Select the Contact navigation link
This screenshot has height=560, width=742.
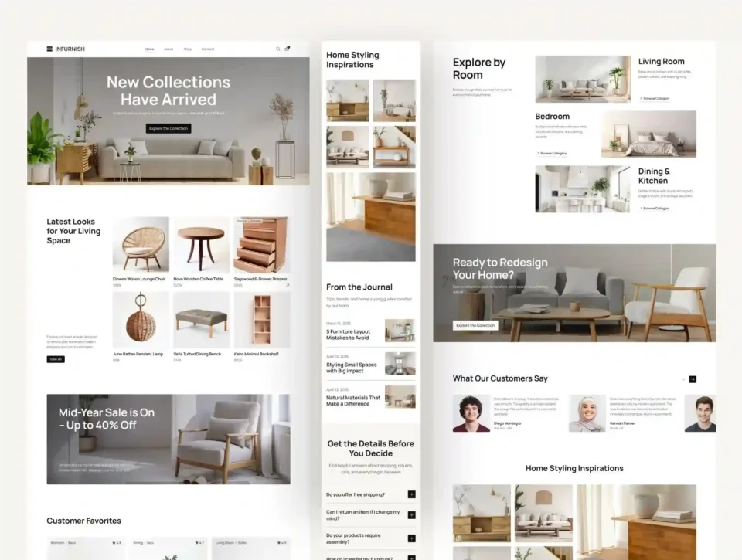(208, 49)
